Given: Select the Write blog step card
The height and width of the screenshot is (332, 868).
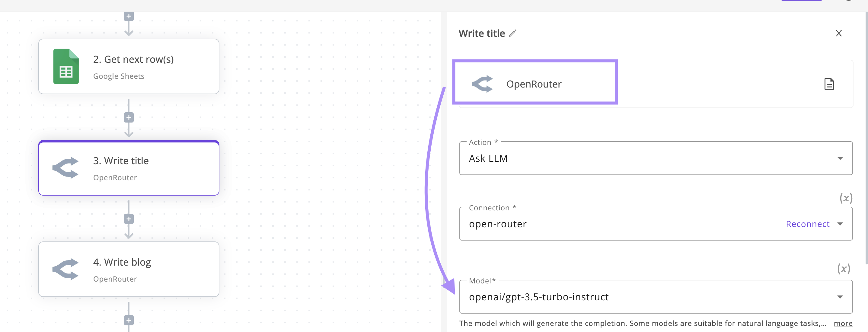Looking at the screenshot, I should coord(129,269).
